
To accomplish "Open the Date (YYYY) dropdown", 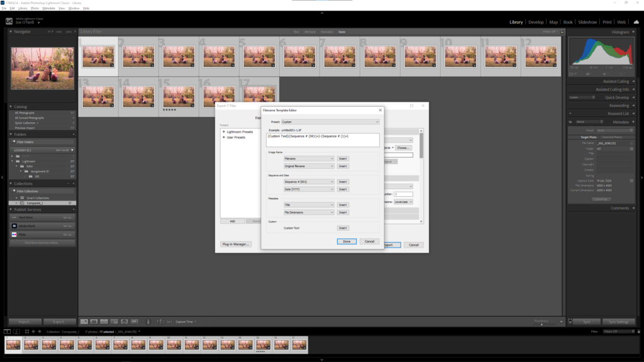I will (309, 189).
